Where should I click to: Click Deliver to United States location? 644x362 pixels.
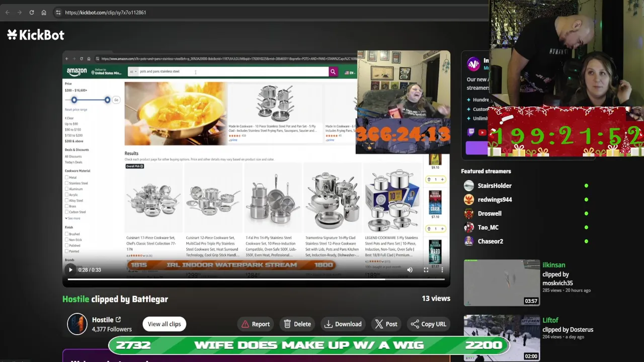click(x=106, y=72)
